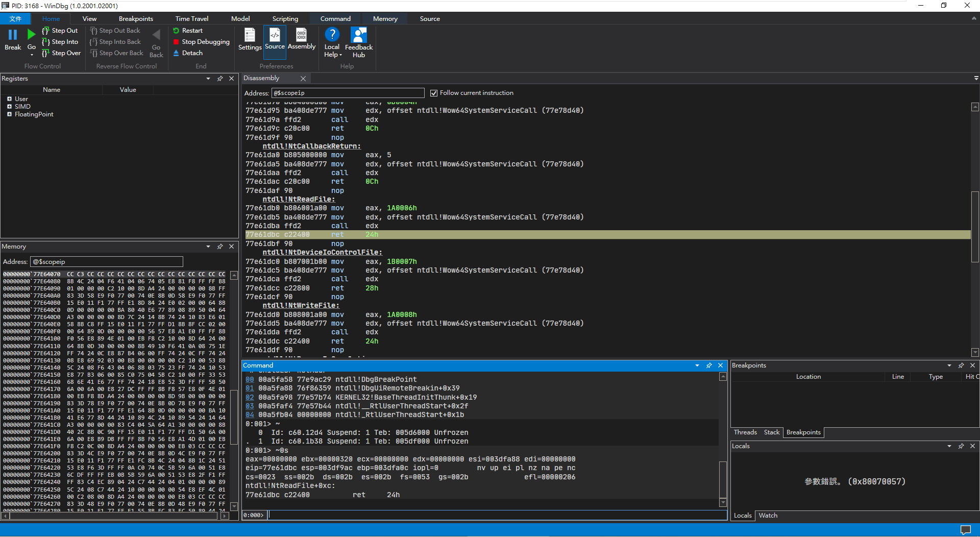Viewport: 980px width, 537px height.
Task: Click Step Into Back
Action: coord(115,42)
